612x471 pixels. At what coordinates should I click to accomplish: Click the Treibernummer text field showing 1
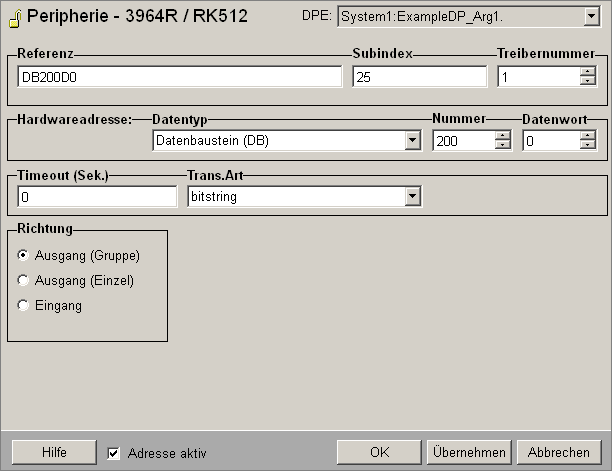(539, 77)
